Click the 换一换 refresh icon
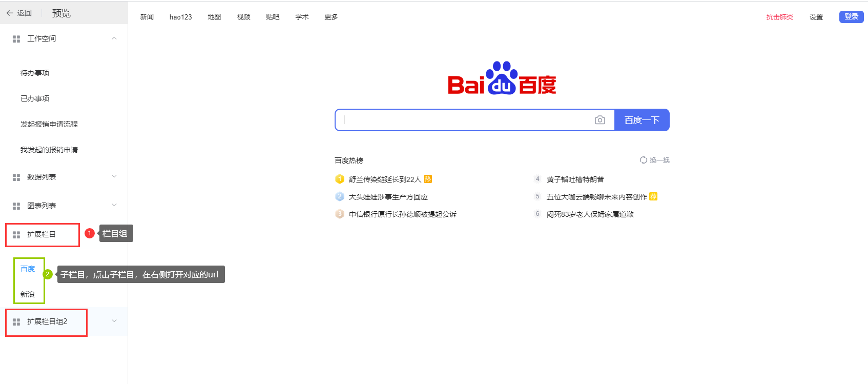 point(644,160)
